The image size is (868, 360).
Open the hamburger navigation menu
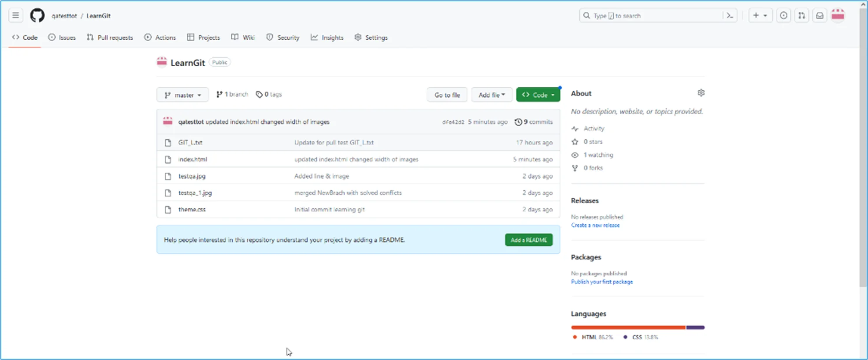(x=16, y=16)
